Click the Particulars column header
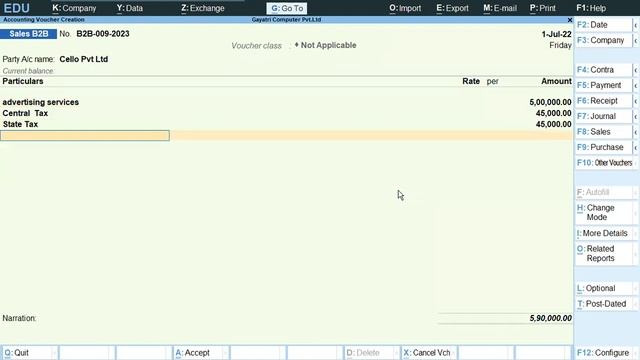The height and width of the screenshot is (360, 640). [23, 81]
